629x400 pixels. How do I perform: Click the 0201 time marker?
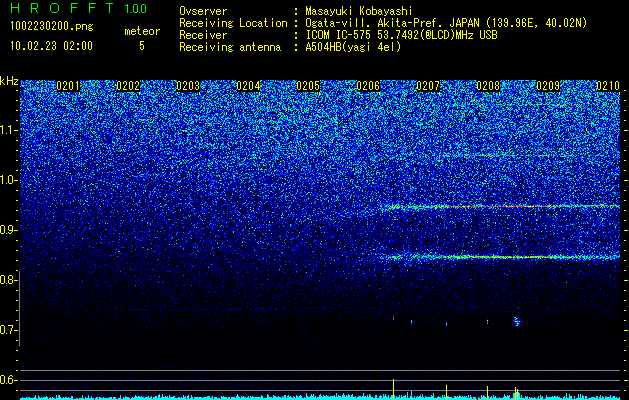68,86
